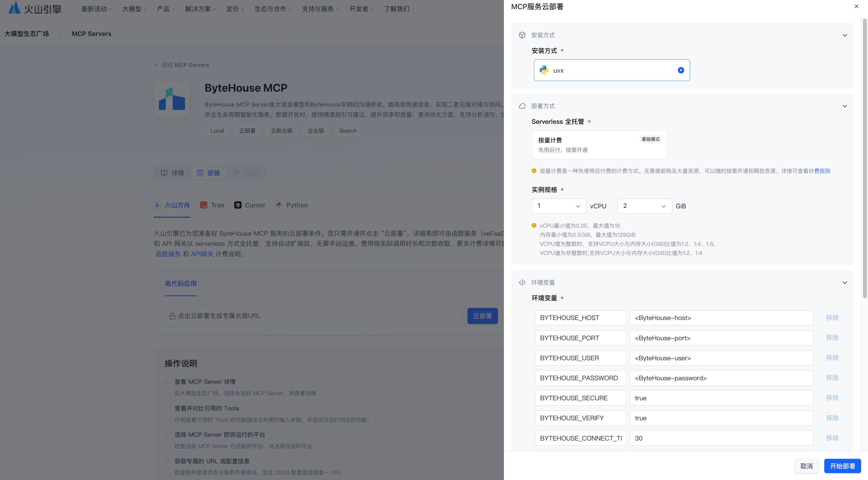Open the 最新活动 menu
This screenshot has height=480, width=868.
coord(96,9)
